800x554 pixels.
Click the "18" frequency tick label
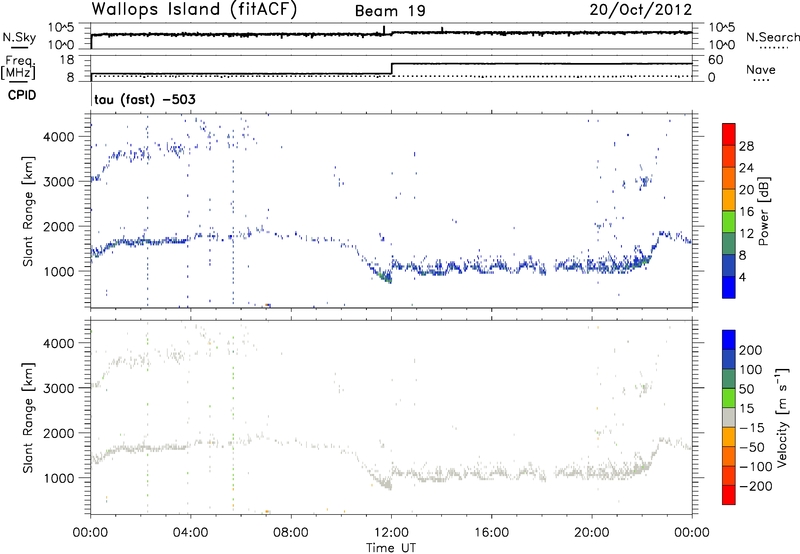pos(67,60)
